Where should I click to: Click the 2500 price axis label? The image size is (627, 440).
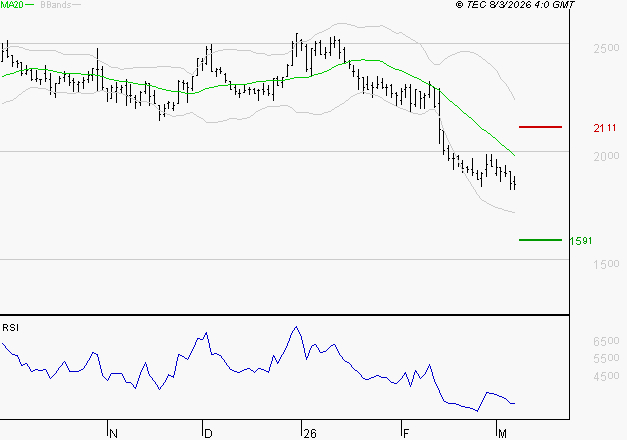tap(606, 48)
